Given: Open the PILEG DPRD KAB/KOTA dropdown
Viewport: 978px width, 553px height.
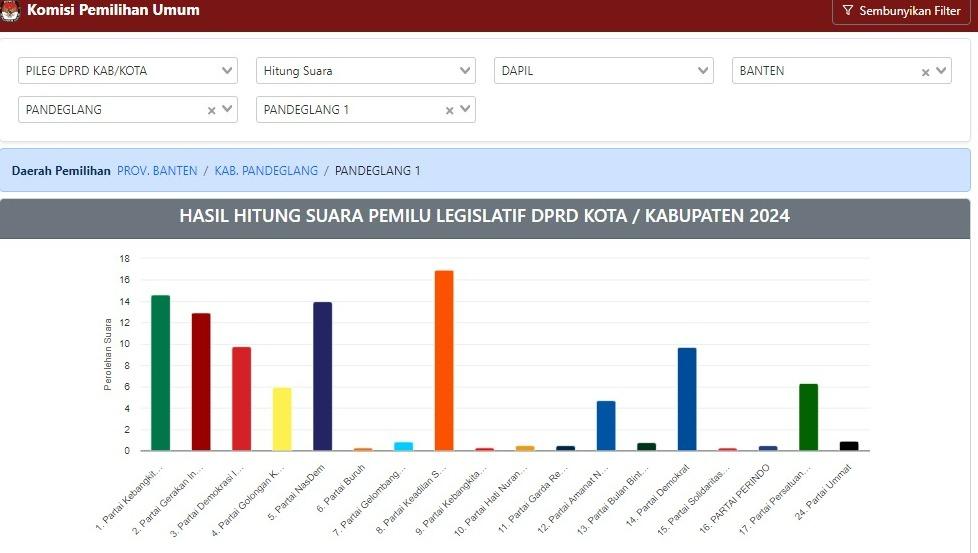Looking at the screenshot, I should coord(128,71).
